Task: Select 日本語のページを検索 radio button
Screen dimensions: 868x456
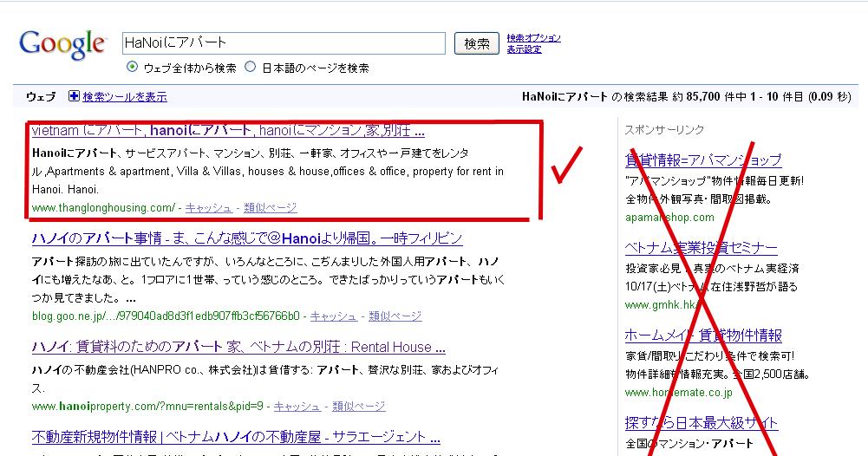Action: click(251, 67)
